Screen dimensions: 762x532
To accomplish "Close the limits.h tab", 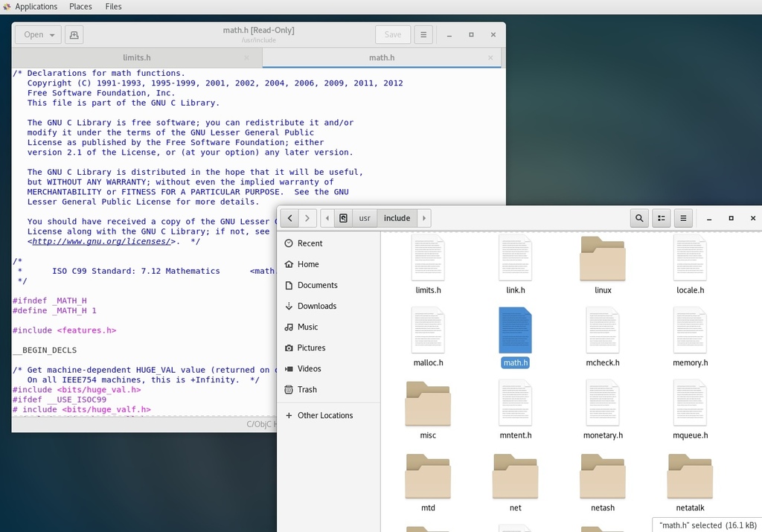I will tap(246, 57).
